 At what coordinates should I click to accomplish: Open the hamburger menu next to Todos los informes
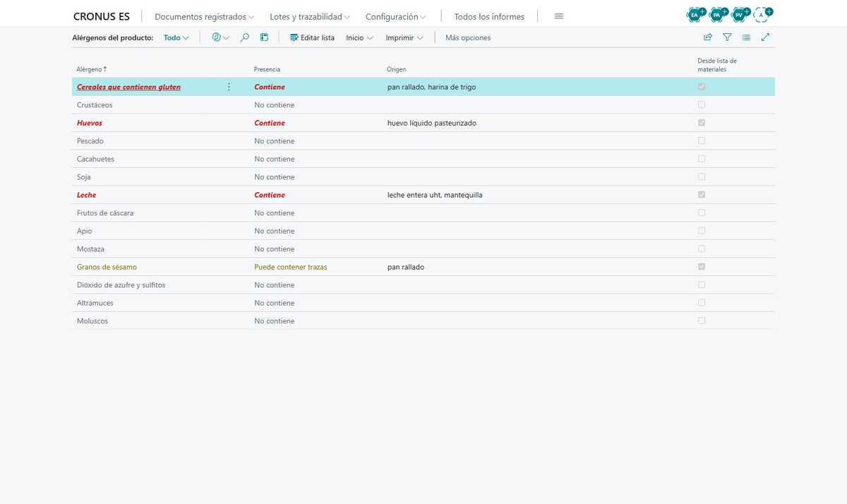(x=559, y=16)
